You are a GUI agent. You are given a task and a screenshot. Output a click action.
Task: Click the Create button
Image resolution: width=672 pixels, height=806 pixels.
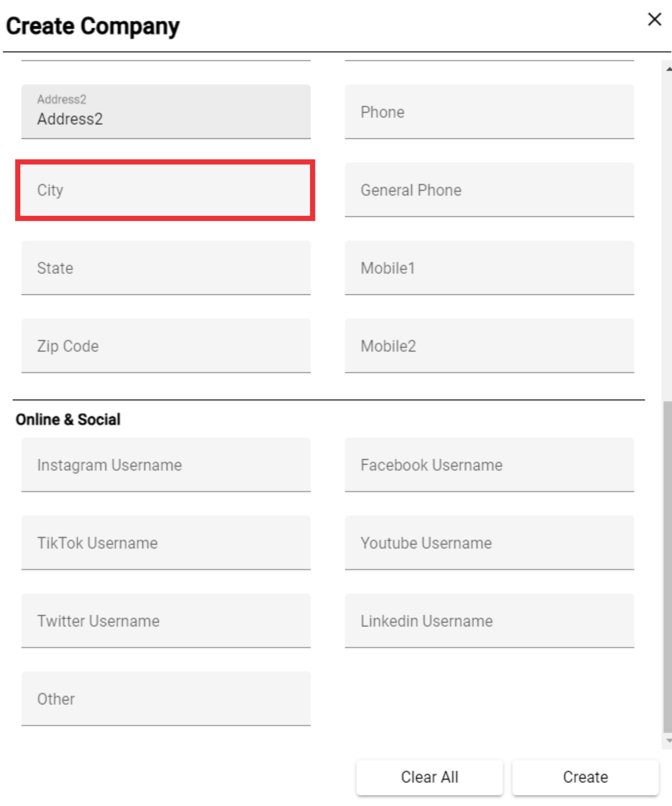[585, 777]
